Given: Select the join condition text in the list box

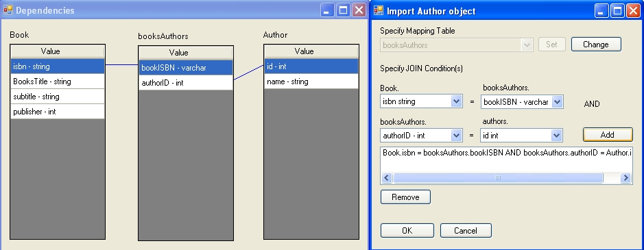Looking at the screenshot, I should pyautogui.click(x=507, y=153).
